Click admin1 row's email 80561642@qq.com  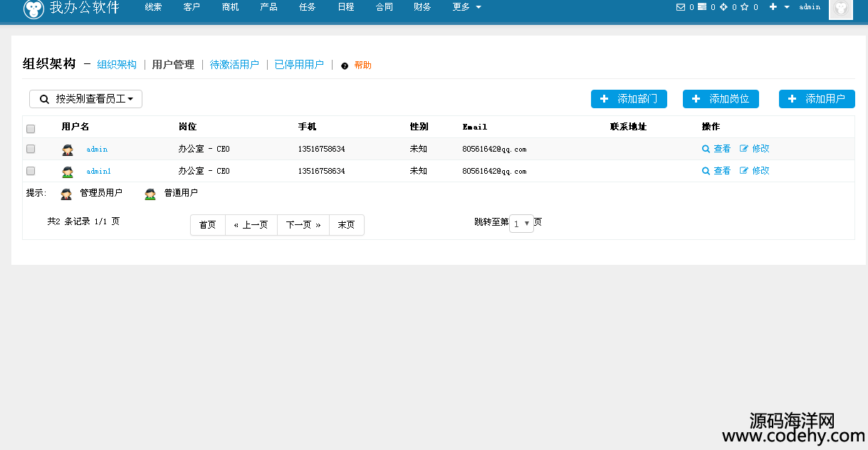pyautogui.click(x=494, y=172)
